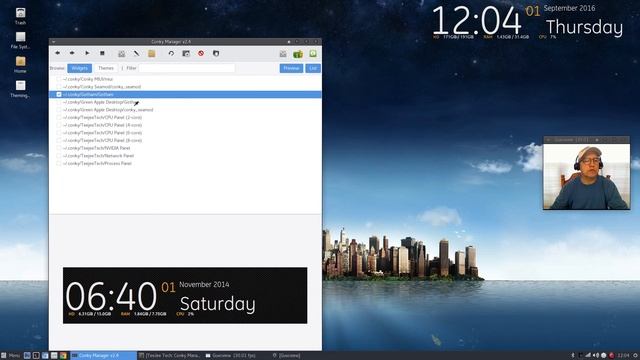Import theme pack with package icon
640x360 pixels.
point(216,53)
